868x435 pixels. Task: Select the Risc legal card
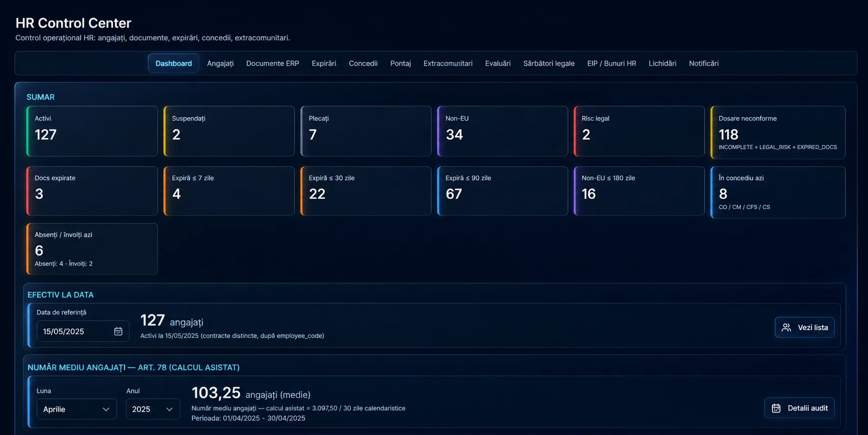(x=639, y=131)
